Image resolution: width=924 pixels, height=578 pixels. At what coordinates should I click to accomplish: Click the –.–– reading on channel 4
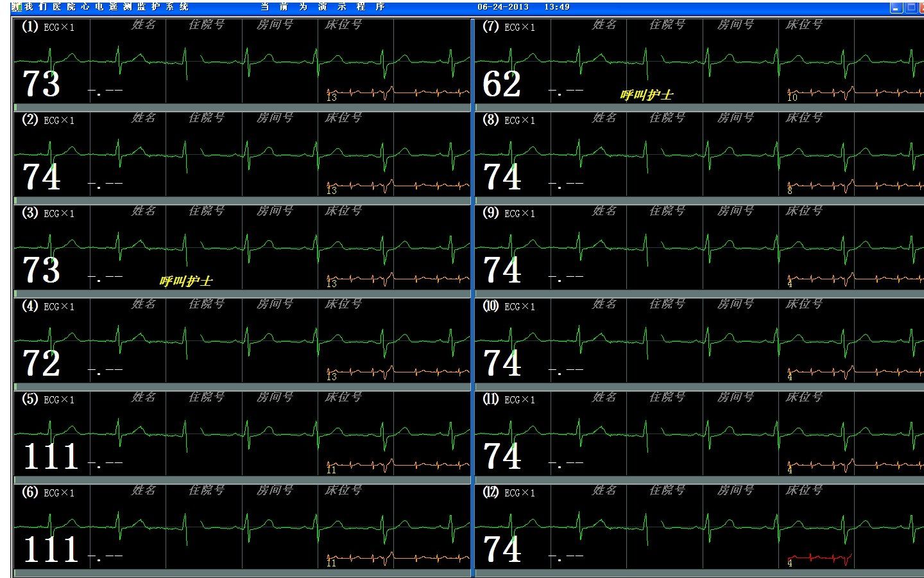tap(106, 370)
